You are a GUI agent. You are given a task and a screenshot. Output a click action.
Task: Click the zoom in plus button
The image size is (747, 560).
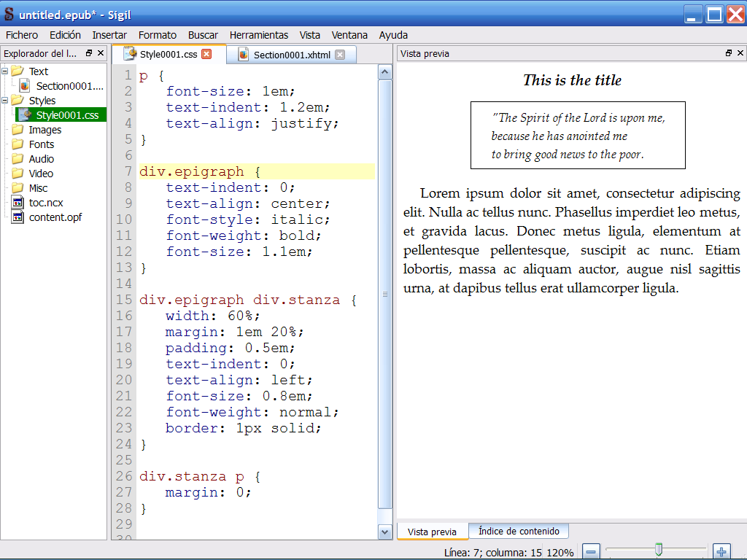click(x=721, y=552)
